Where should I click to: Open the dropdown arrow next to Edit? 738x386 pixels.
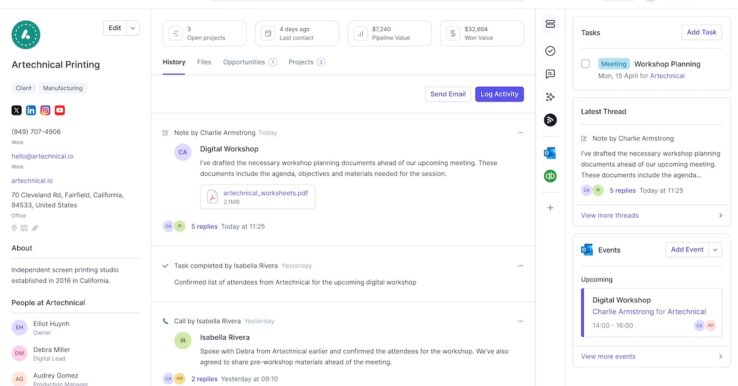click(133, 28)
